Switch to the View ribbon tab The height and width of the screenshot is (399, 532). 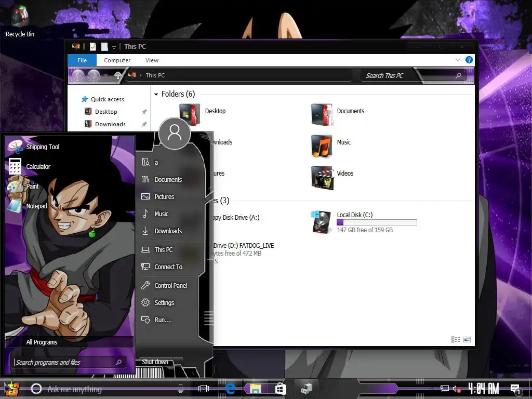(152, 60)
